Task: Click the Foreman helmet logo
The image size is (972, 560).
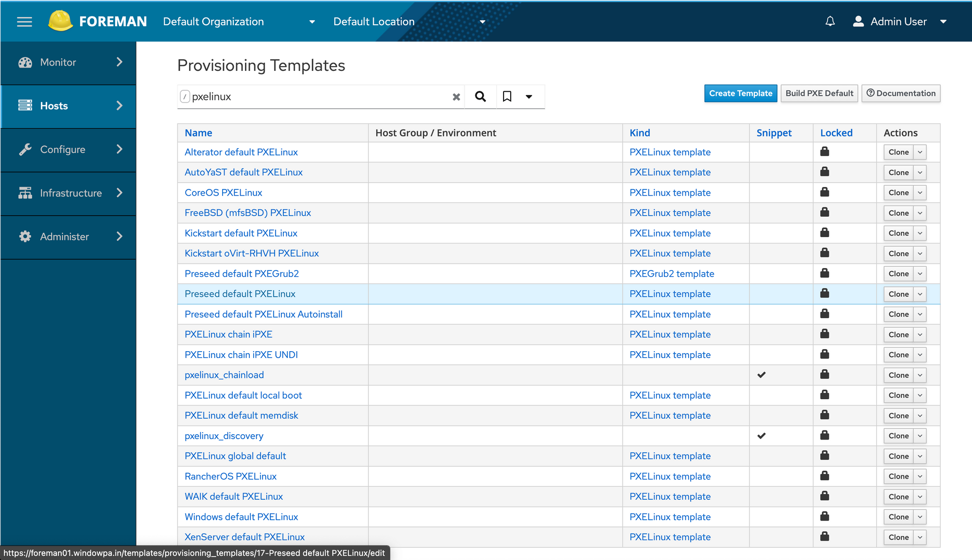Action: point(60,21)
